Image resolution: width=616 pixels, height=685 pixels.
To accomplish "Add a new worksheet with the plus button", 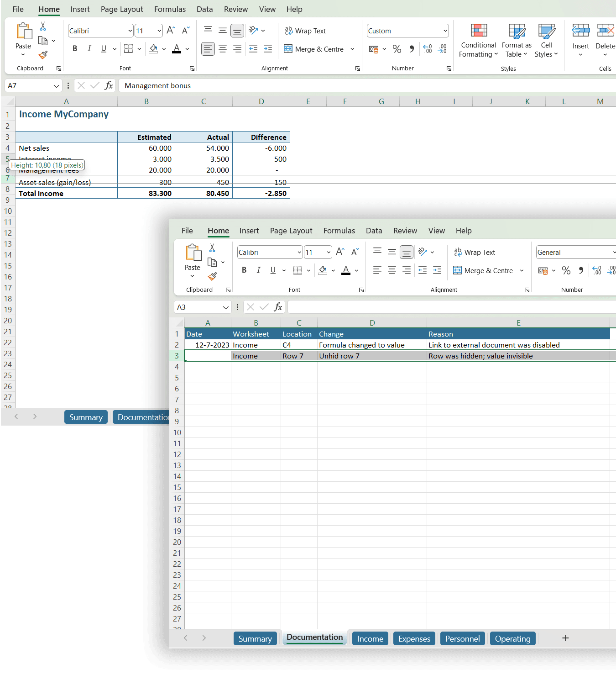I will pyautogui.click(x=565, y=638).
